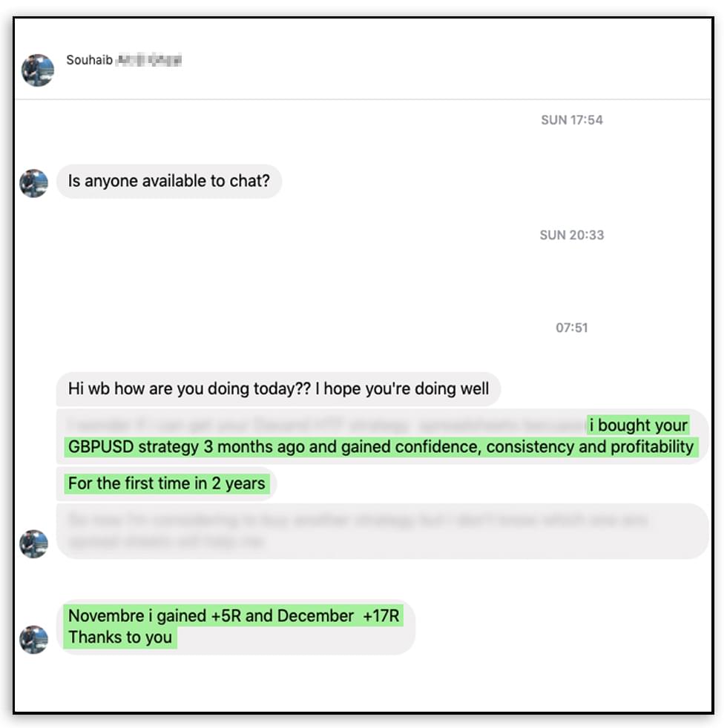Open Souhaib's profile picture in chat header
Viewport: 727px width, 728px height.
tap(38, 70)
